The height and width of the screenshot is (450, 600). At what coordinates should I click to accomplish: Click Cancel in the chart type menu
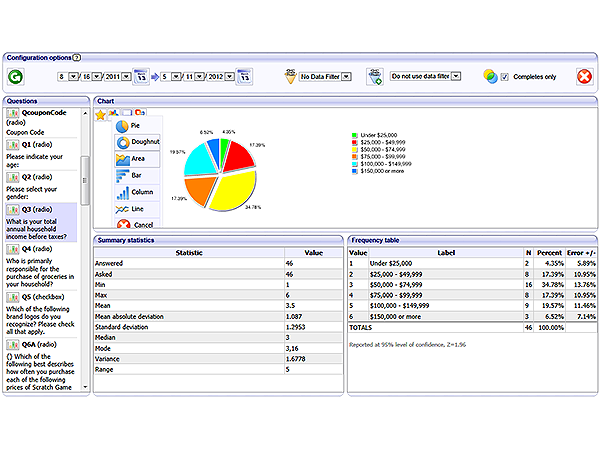click(x=137, y=225)
